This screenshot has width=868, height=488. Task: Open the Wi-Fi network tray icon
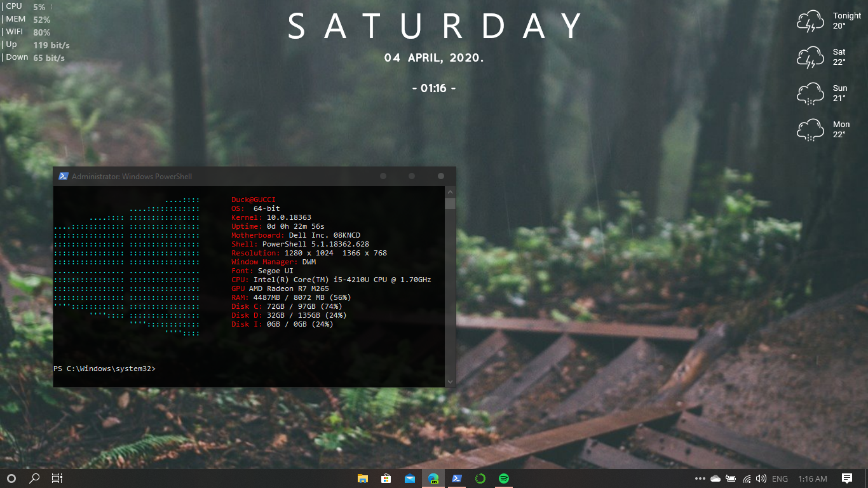click(747, 478)
